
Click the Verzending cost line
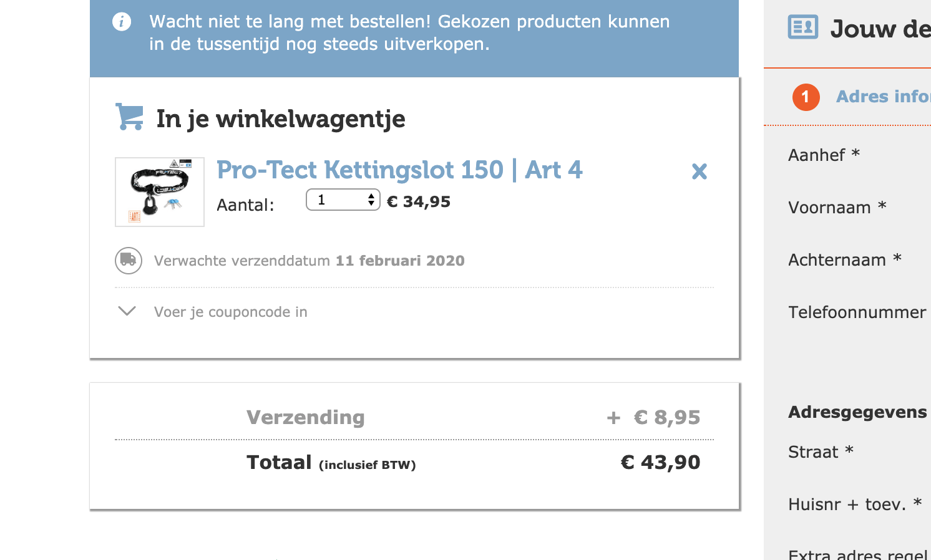click(x=306, y=417)
